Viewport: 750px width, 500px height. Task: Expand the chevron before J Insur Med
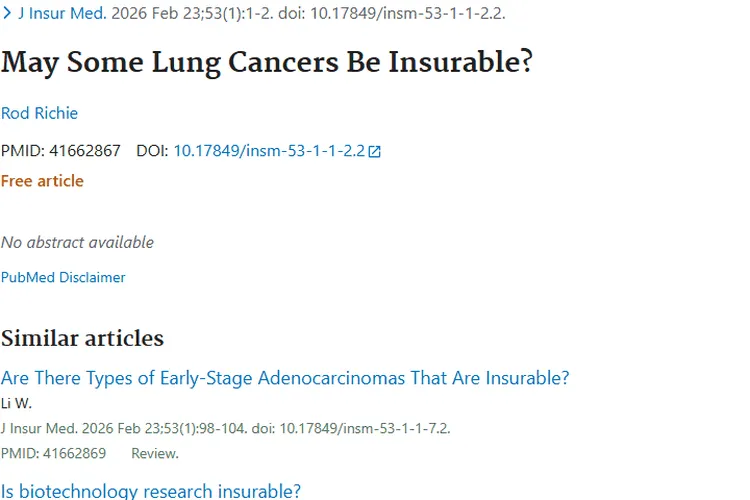(x=7, y=14)
